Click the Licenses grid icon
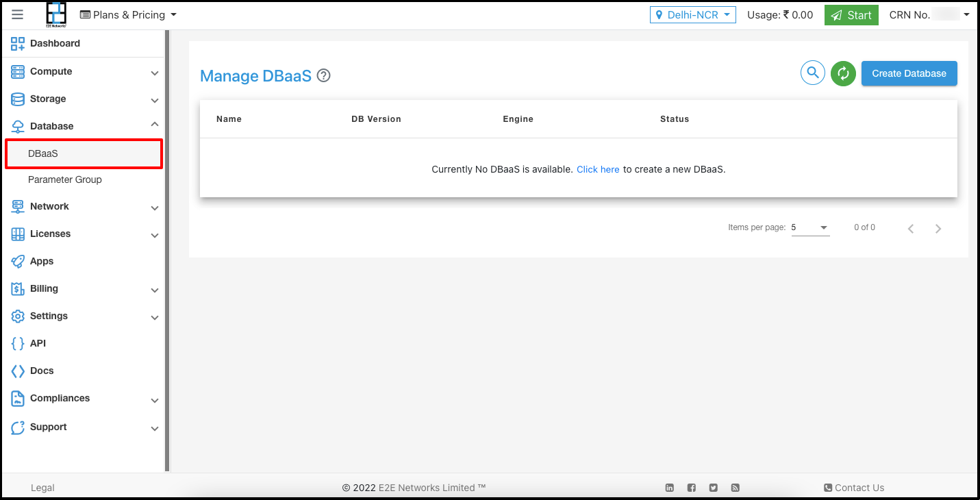980x500 pixels. click(x=18, y=234)
